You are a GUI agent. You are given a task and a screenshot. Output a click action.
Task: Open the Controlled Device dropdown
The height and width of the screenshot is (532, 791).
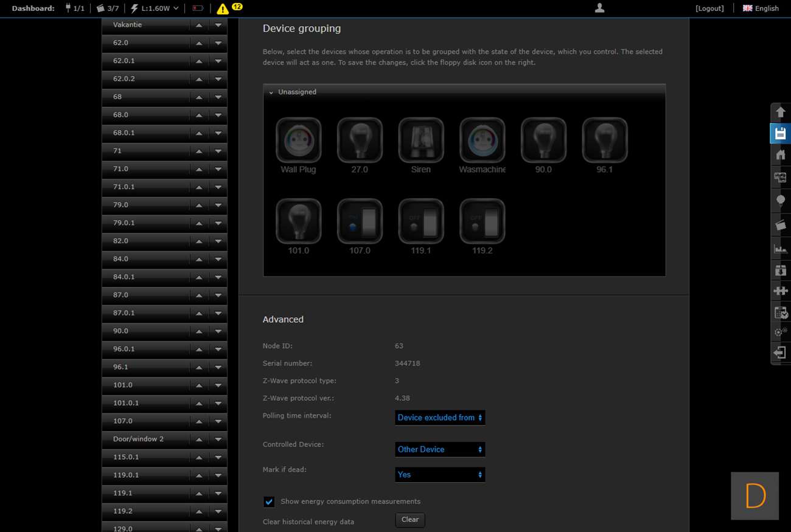440,449
